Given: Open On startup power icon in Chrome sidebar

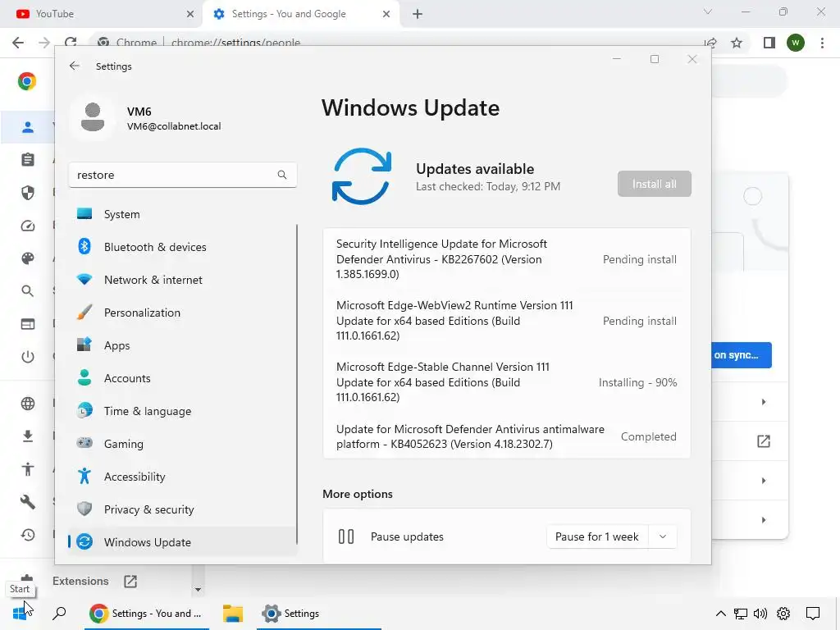Looking at the screenshot, I should pos(28,357).
